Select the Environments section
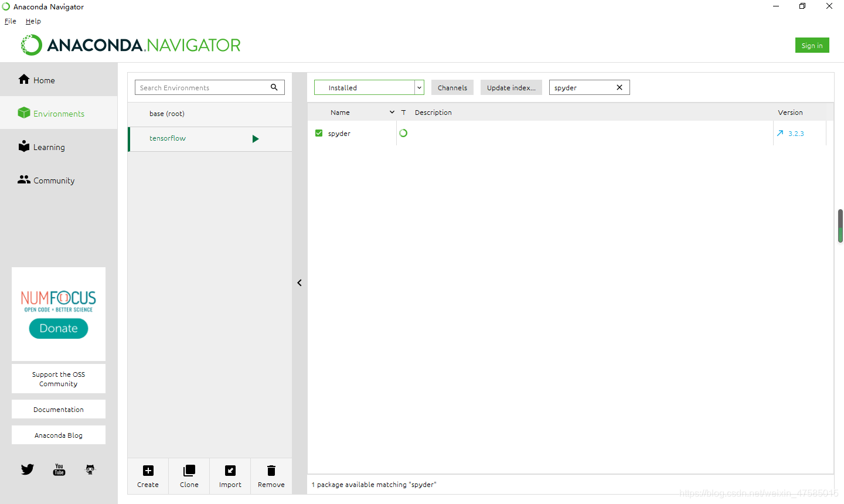The width and height of the screenshot is (844, 504). pos(59,113)
